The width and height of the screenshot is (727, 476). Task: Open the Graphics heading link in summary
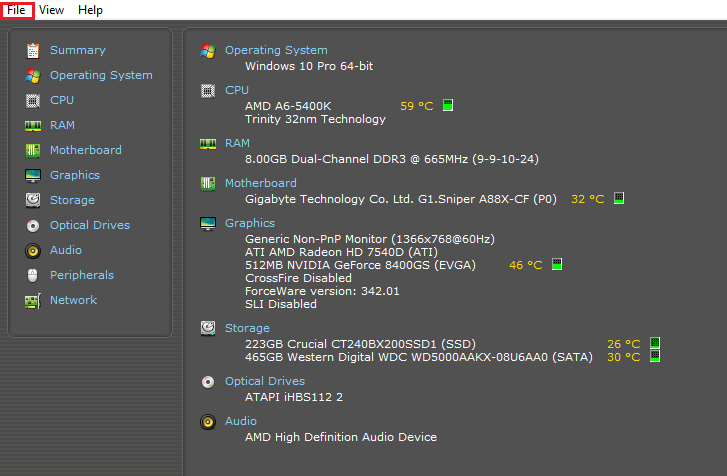249,223
